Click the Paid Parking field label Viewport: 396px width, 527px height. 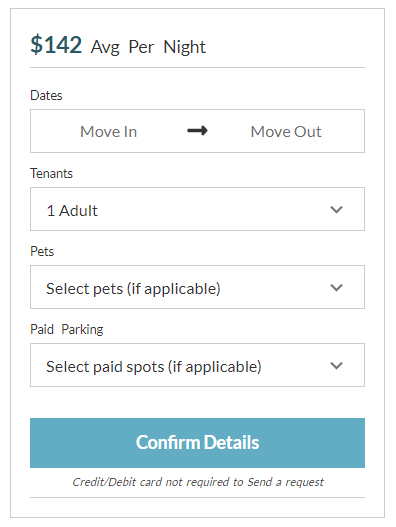[67, 329]
